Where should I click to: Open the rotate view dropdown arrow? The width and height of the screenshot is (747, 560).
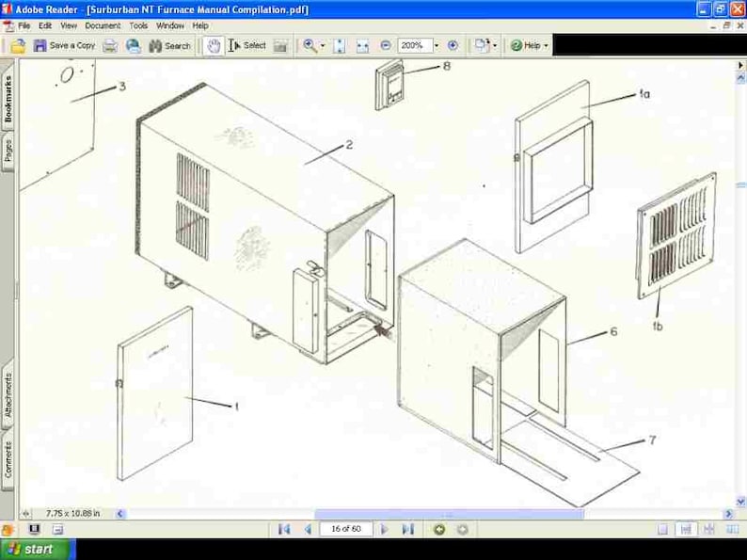click(x=495, y=46)
